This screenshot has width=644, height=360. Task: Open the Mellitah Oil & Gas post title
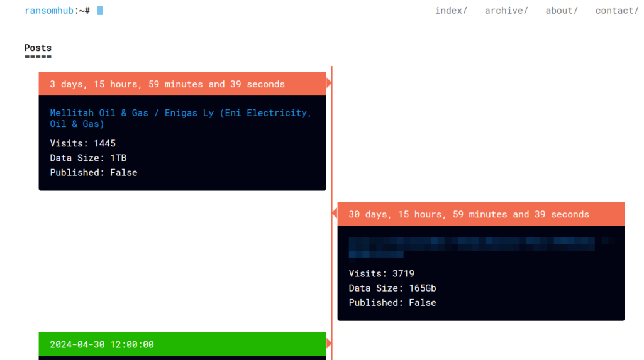(x=180, y=118)
